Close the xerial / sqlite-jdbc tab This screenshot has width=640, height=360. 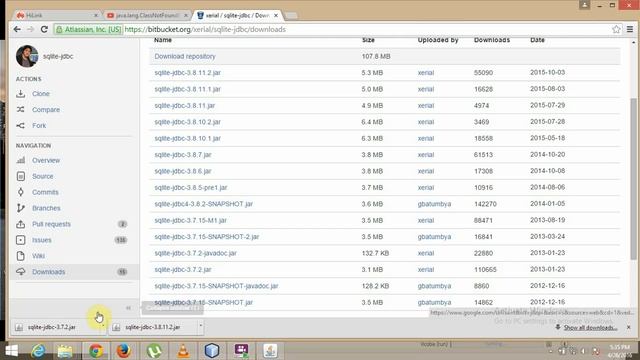click(x=276, y=15)
